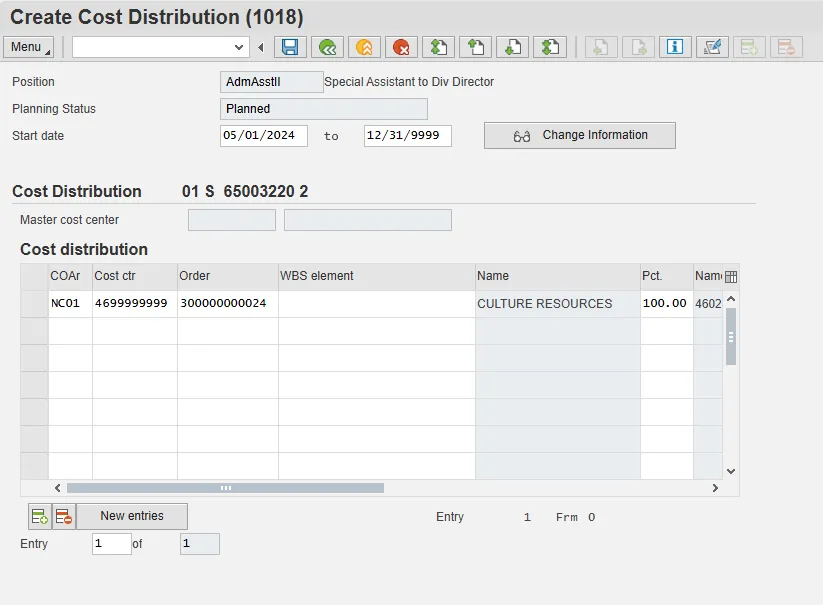Click the Change Information button
Screen dimensions: 823x605
pos(579,135)
